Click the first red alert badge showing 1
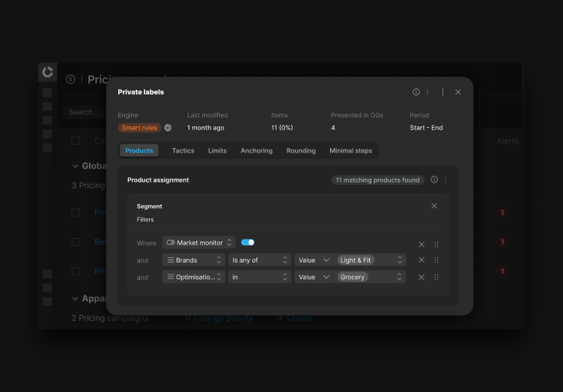This screenshot has width=563, height=392. tap(502, 212)
